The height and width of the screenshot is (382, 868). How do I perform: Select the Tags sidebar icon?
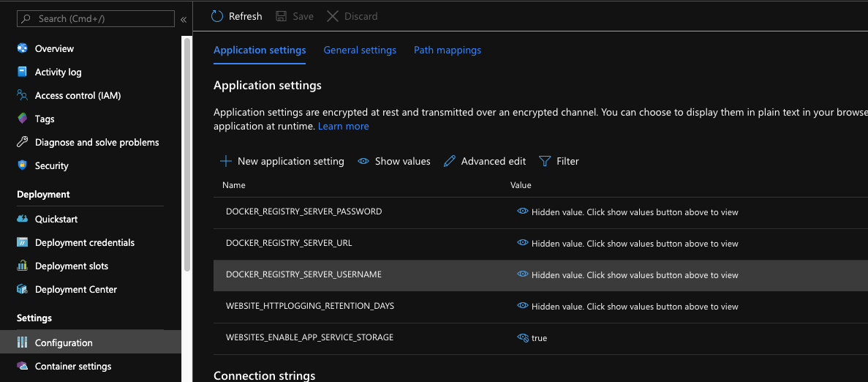click(x=22, y=119)
